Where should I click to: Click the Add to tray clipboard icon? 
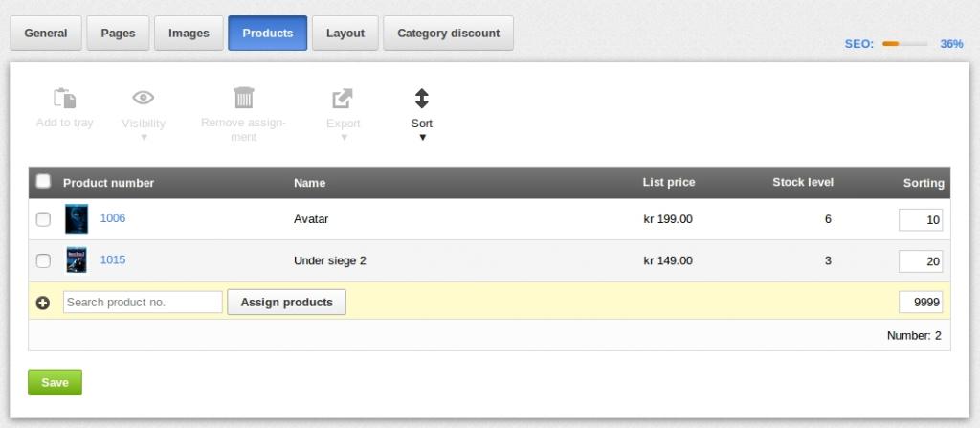[x=64, y=99]
